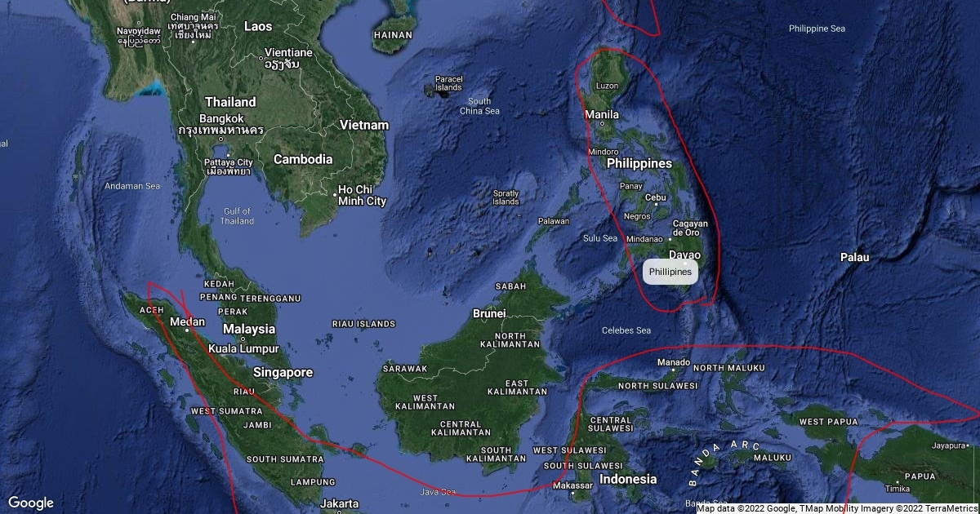
Task: Select the Medan city marker dot
Action: (187, 330)
